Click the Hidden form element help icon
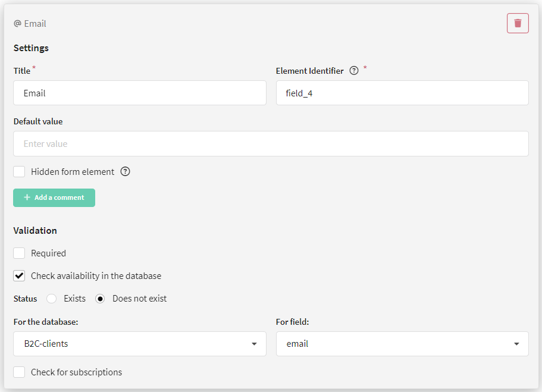 click(125, 171)
